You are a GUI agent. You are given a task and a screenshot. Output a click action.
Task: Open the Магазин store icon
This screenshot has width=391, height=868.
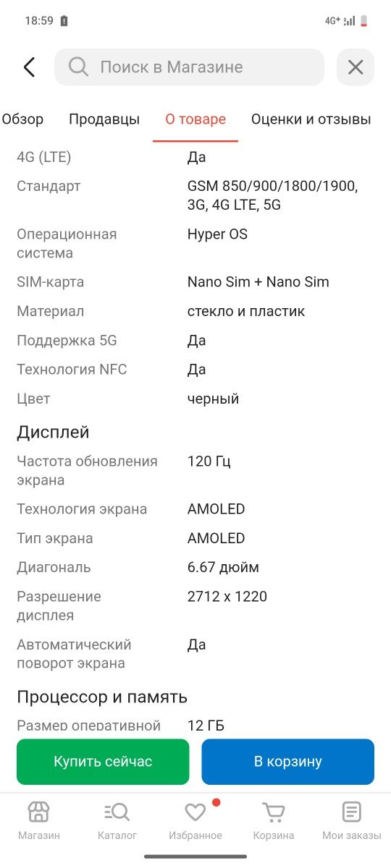pyautogui.click(x=39, y=812)
